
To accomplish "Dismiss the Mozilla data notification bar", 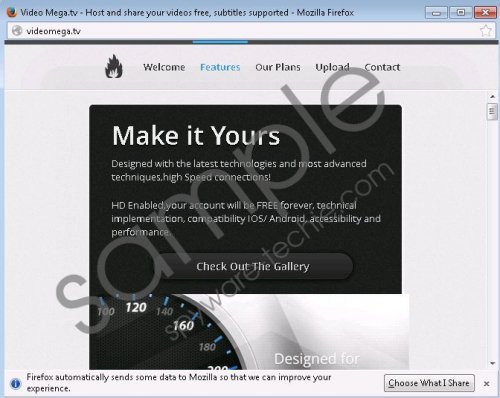I will pyautogui.click(x=486, y=384).
